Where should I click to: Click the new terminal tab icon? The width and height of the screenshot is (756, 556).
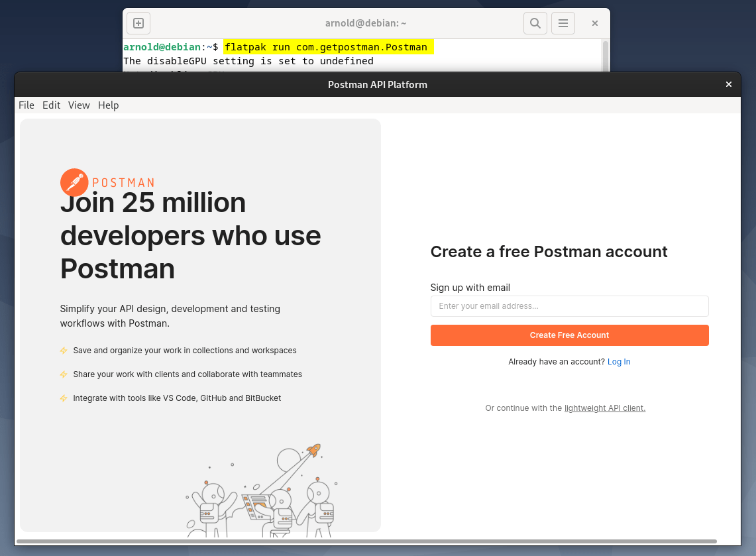coord(138,23)
